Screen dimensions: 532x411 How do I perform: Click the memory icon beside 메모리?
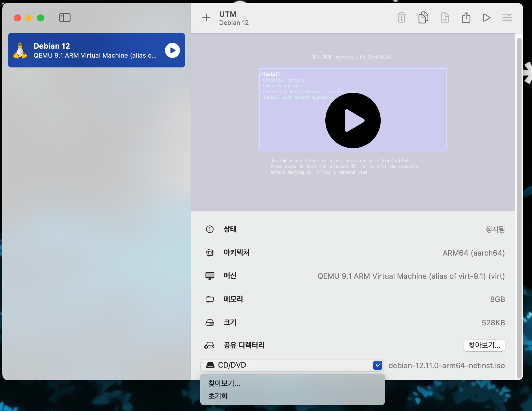(x=210, y=299)
